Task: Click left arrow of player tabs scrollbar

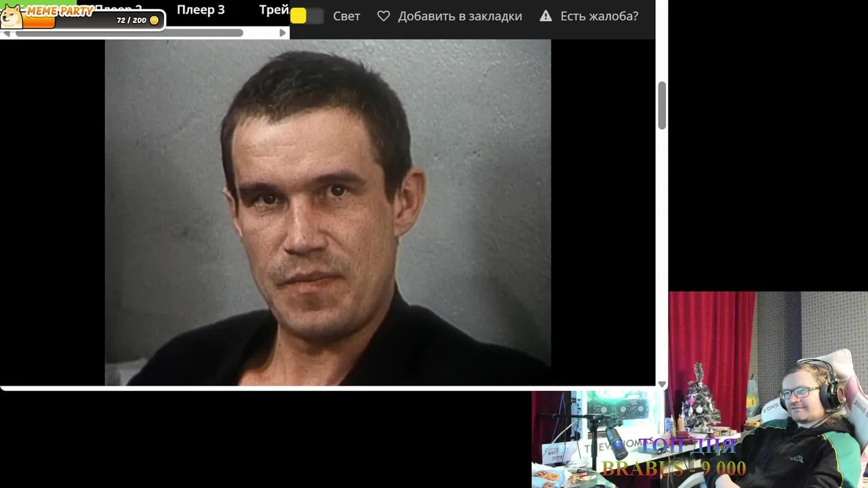Action: coord(7,33)
